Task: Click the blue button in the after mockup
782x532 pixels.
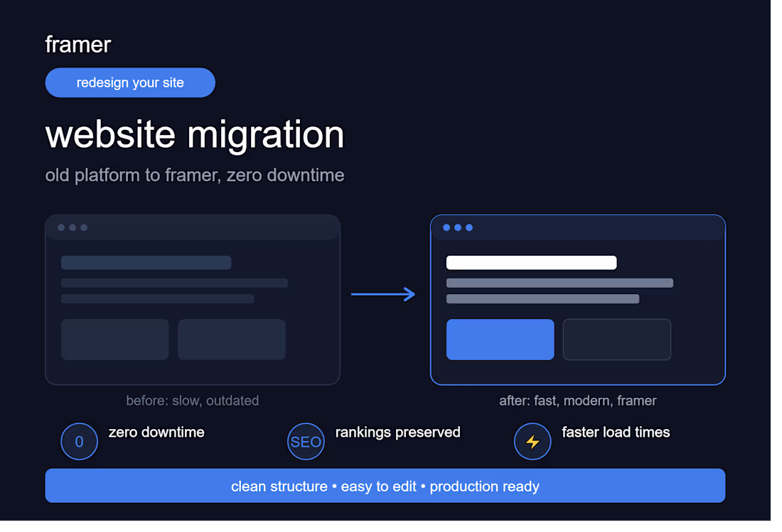Action: pos(500,340)
